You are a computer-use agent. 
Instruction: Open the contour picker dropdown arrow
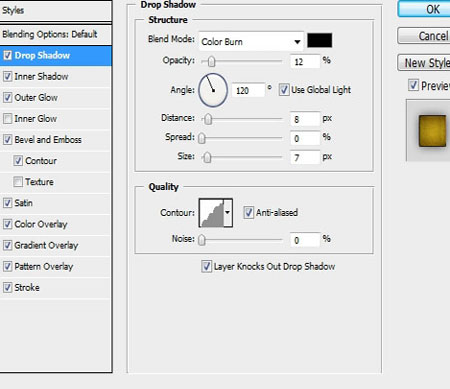click(x=228, y=212)
